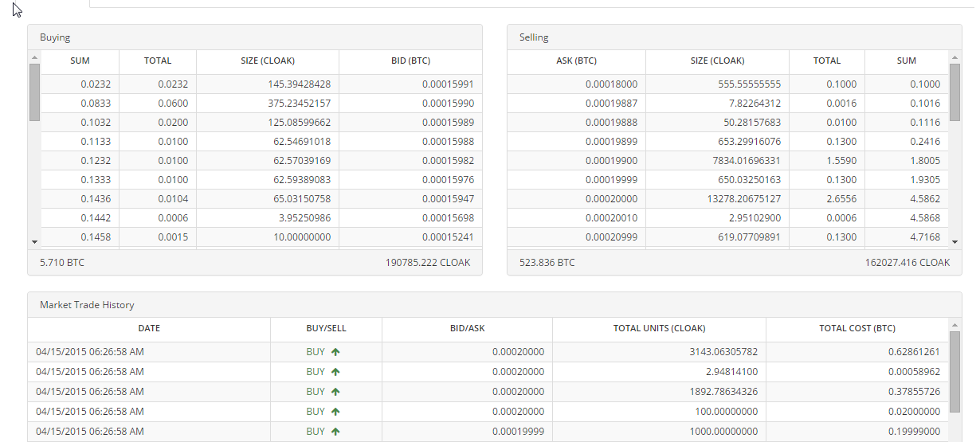Image resolution: width=980 pixels, height=442 pixels.
Task: Select ask price 0.00020010
Action: [x=611, y=217]
